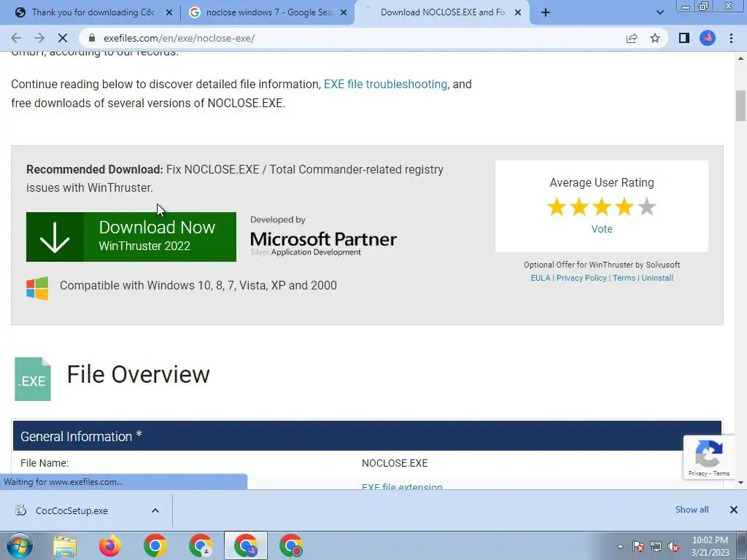Open the Terms link under WinThruster offer
Image resolution: width=747 pixels, height=560 pixels.
(x=624, y=278)
